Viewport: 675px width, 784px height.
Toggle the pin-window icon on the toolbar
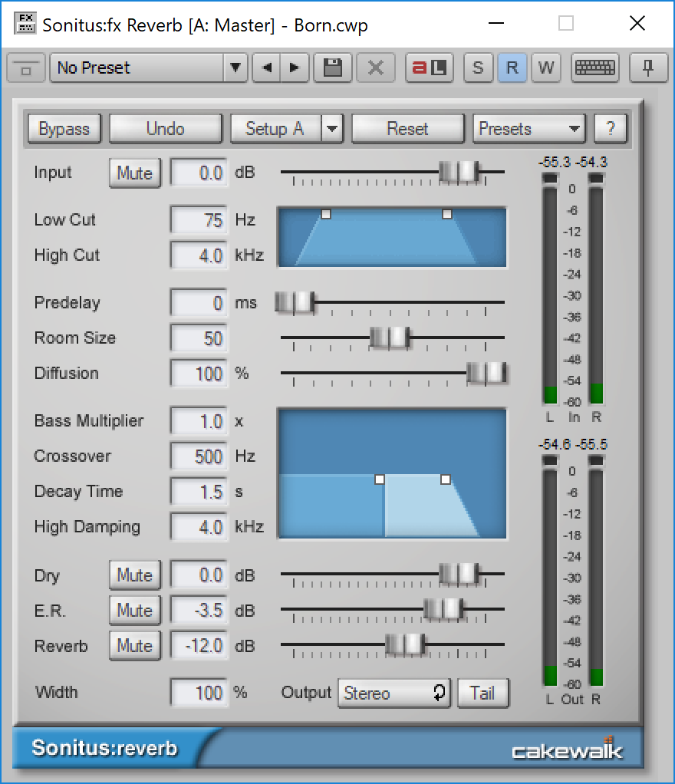click(x=648, y=68)
